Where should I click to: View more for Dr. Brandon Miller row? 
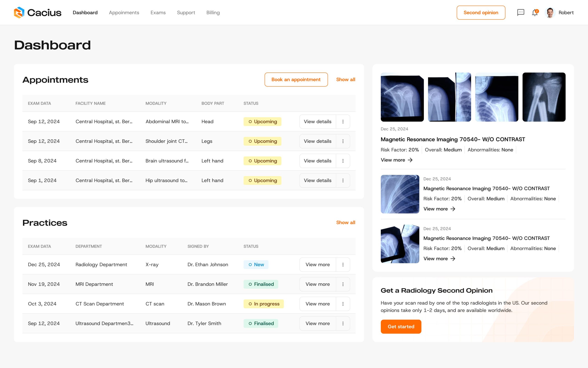[x=318, y=284]
